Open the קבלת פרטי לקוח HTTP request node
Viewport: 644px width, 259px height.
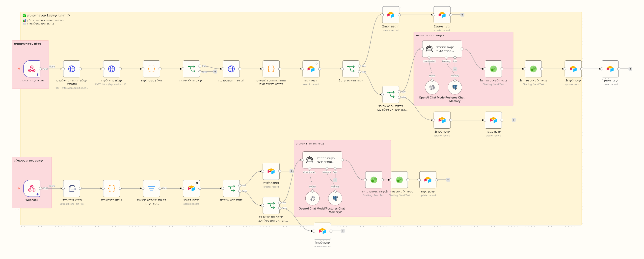pos(111,69)
